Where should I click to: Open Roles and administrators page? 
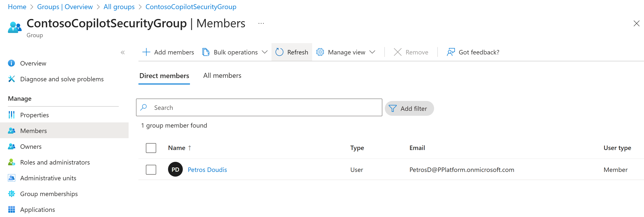tap(55, 162)
